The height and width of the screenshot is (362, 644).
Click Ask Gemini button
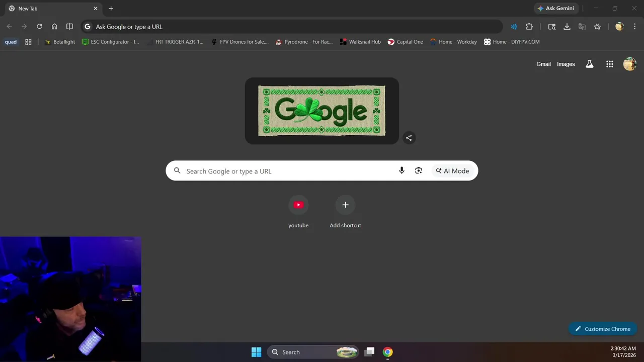pyautogui.click(x=556, y=9)
